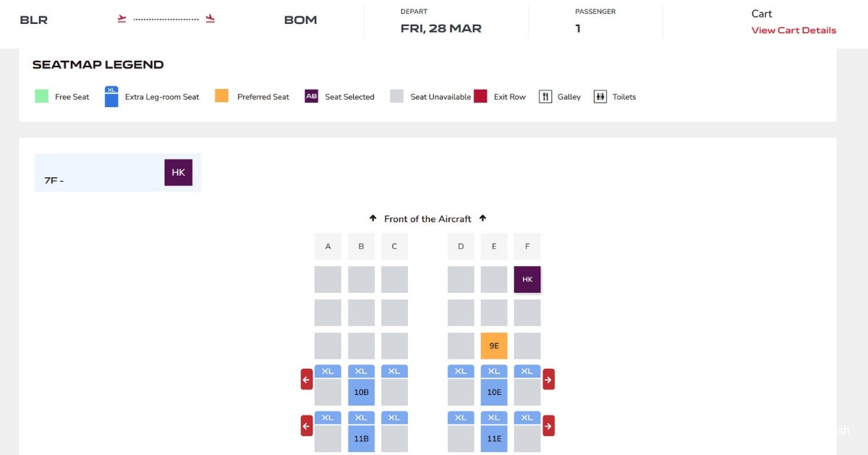The height and width of the screenshot is (455, 868).
Task: Select extra leg-room seat 10B
Action: coord(361,386)
